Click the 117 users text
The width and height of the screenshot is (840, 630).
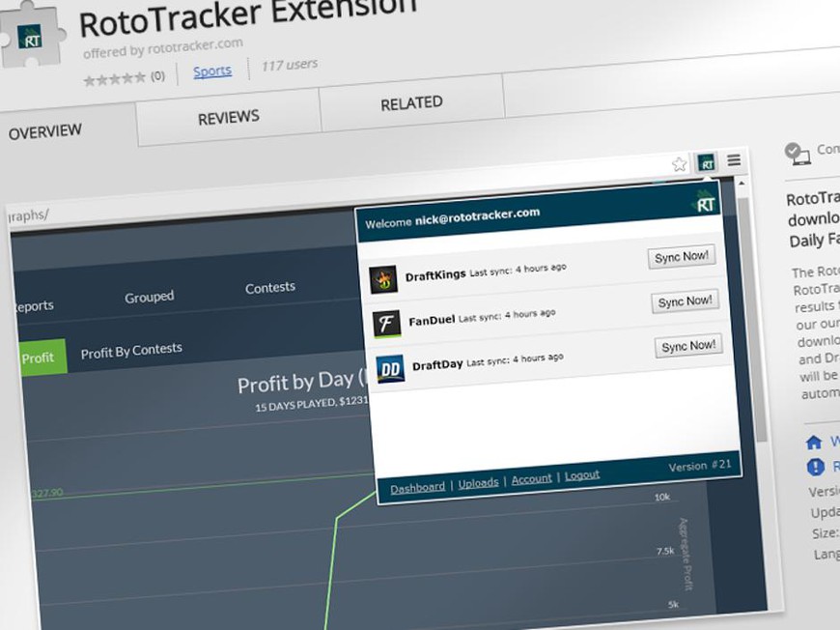(290, 65)
